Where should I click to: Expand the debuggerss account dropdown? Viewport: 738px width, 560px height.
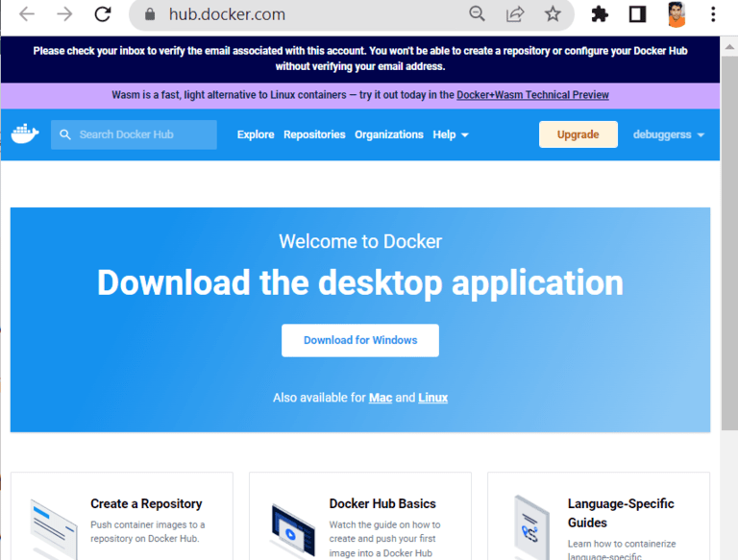pyautogui.click(x=669, y=134)
